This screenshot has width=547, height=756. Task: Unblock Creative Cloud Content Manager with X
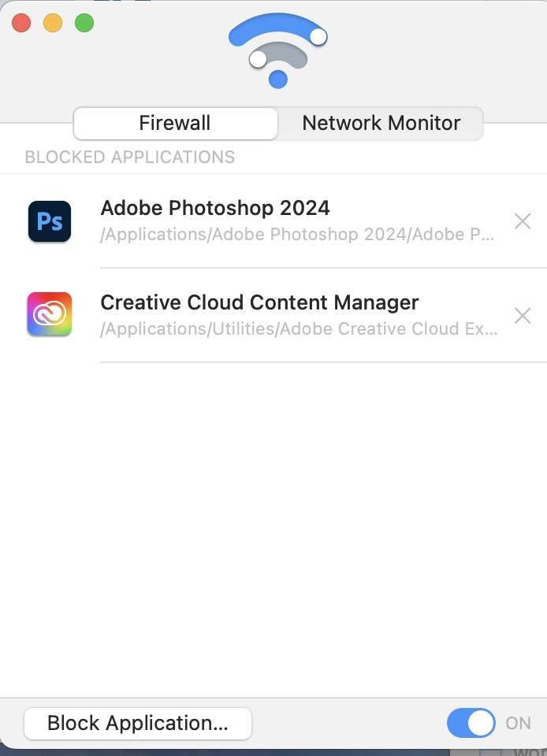coord(522,316)
